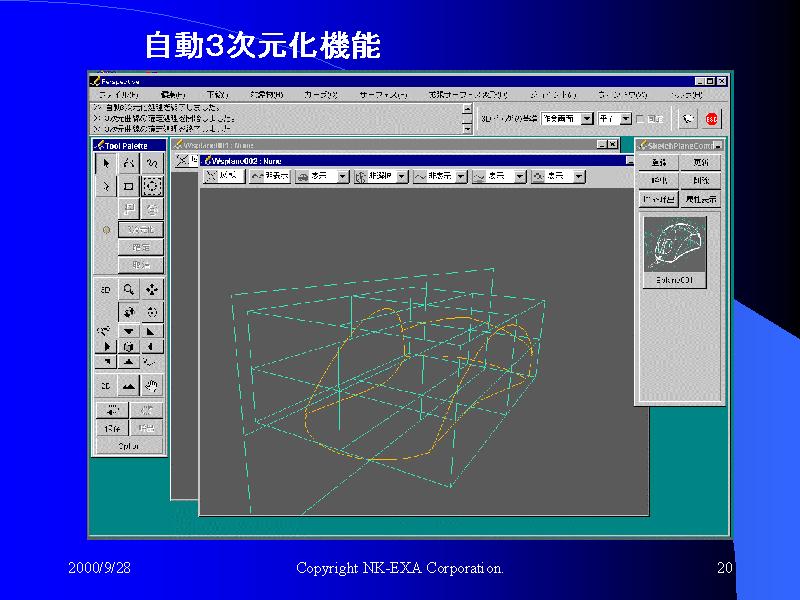Toggle the checkbox in the top toolbar
Screen dimensions: 800x600
pyautogui.click(x=640, y=119)
